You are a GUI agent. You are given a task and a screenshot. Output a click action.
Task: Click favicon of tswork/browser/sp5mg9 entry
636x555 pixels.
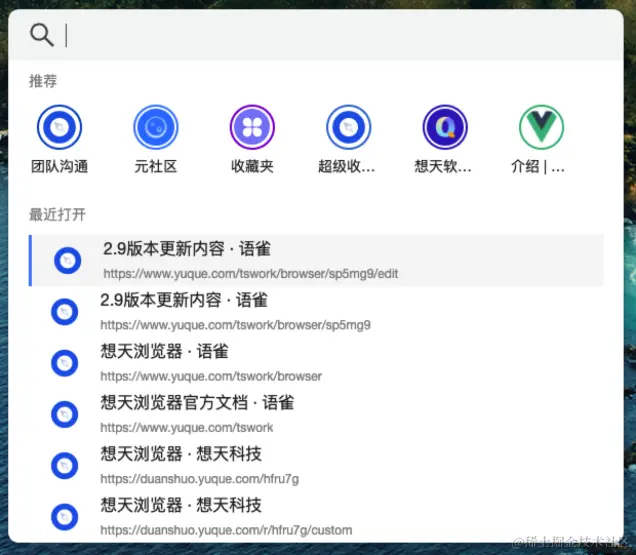(x=64, y=312)
